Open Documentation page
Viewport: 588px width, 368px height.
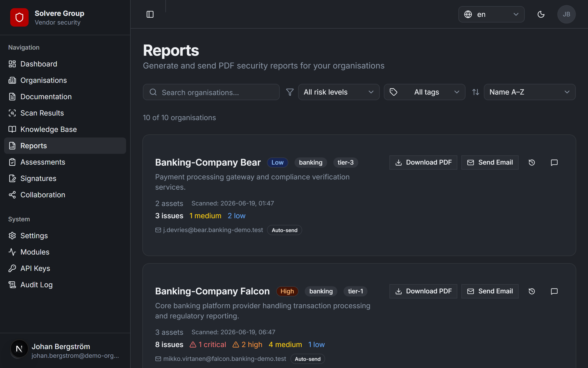65,97
